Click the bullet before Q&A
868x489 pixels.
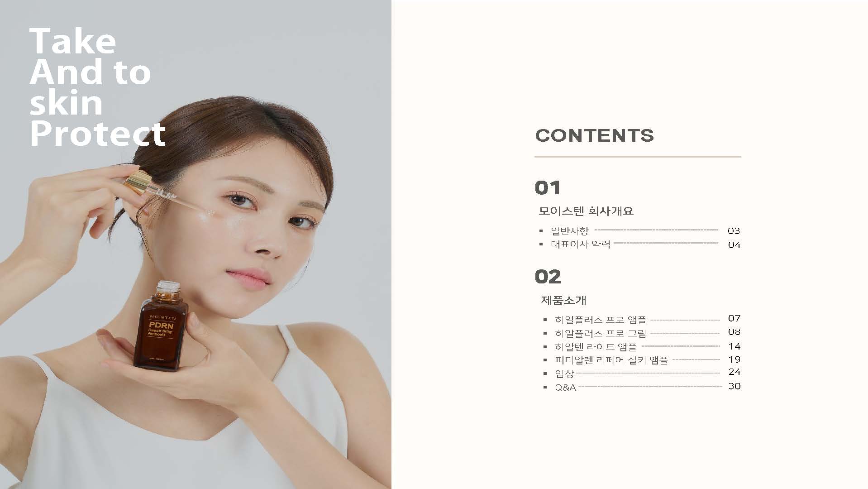coord(545,388)
